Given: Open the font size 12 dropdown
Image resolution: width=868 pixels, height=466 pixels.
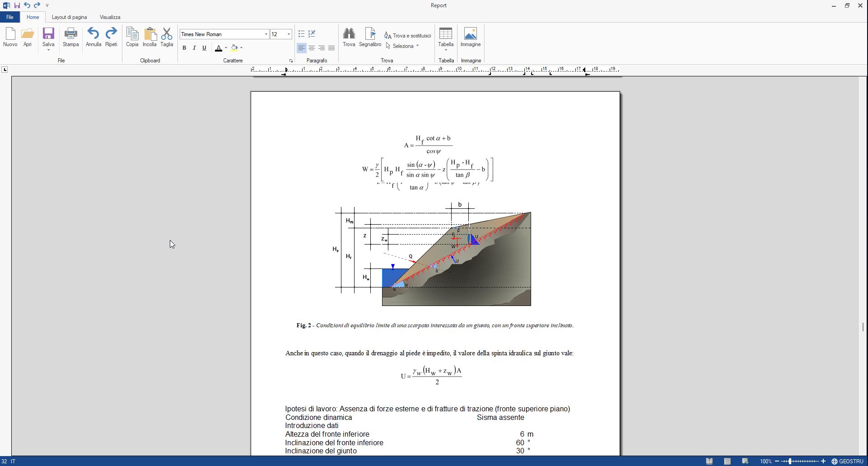Looking at the screenshot, I should click(289, 34).
